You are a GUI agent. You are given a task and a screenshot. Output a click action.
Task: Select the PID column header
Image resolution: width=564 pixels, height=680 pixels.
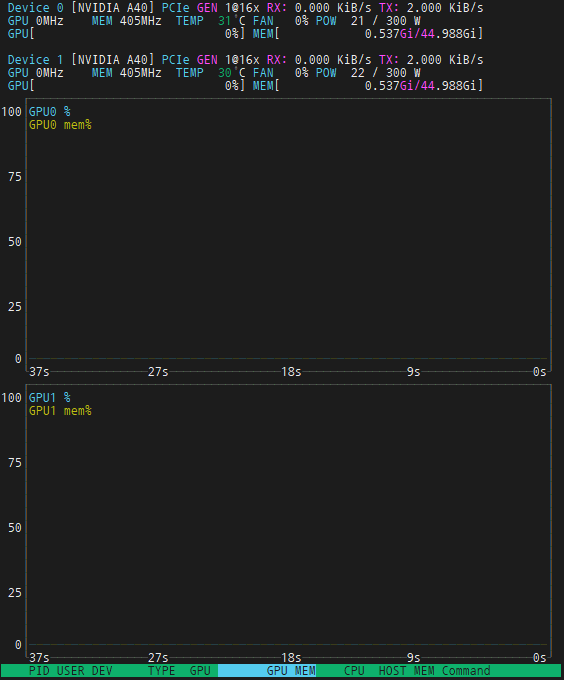point(39,670)
